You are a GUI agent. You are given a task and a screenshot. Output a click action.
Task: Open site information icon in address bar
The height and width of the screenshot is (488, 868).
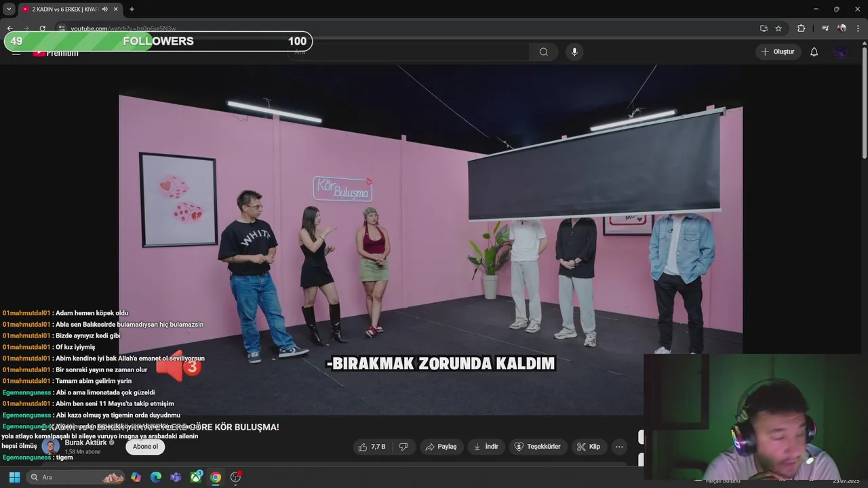point(62,28)
